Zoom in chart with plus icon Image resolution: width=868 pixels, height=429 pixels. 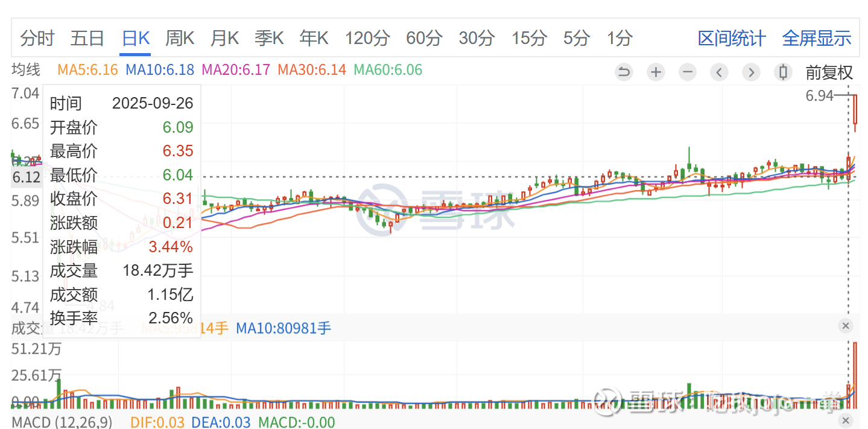tap(656, 73)
